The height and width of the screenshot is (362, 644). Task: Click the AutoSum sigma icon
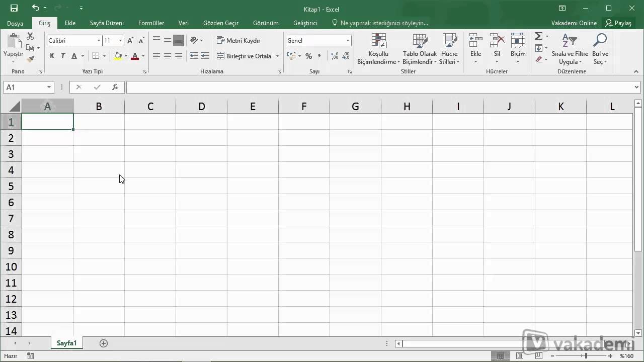coord(538,36)
